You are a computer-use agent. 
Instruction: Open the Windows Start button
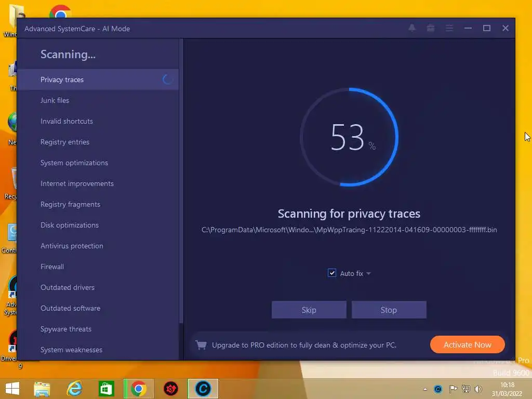pos(12,389)
